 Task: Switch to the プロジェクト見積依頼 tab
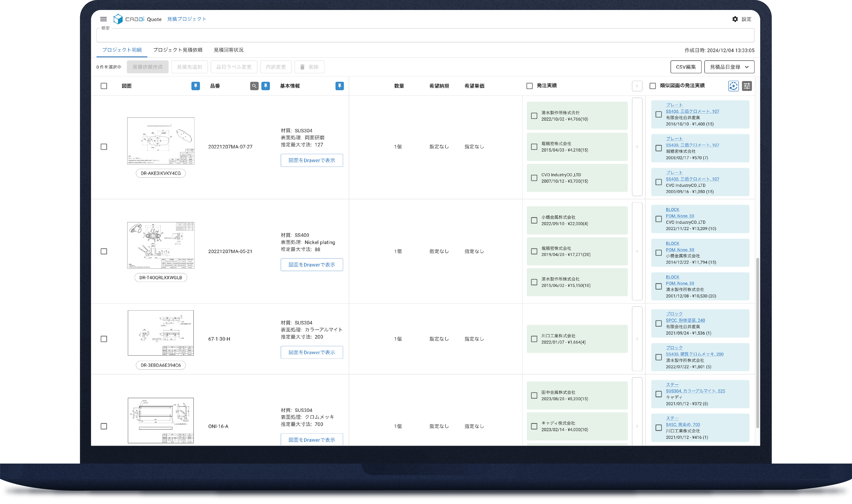177,50
